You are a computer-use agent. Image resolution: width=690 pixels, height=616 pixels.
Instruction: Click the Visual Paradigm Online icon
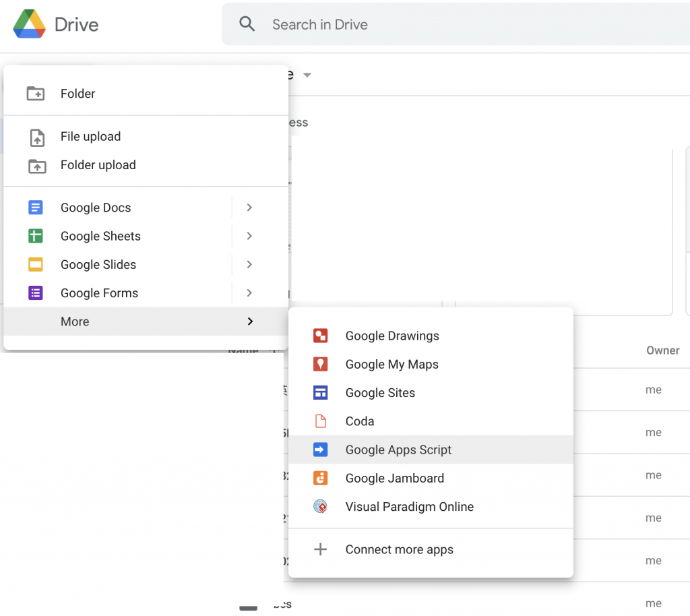(320, 506)
